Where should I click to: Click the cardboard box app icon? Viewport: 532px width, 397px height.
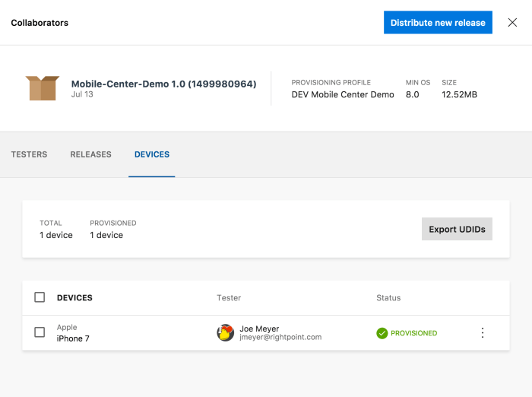[x=42, y=88]
